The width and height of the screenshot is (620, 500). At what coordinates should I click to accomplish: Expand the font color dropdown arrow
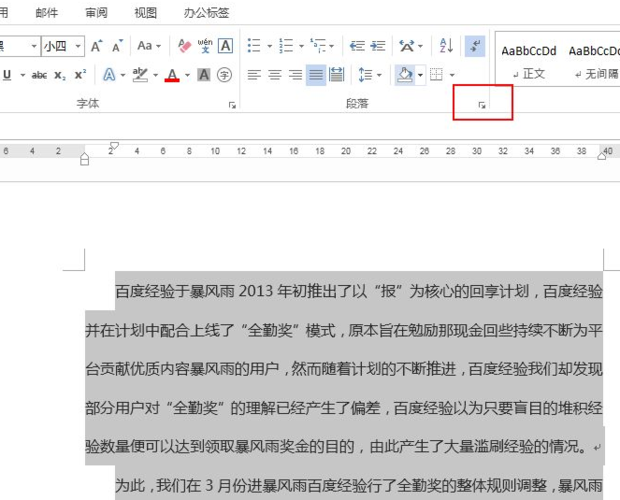pos(187,75)
